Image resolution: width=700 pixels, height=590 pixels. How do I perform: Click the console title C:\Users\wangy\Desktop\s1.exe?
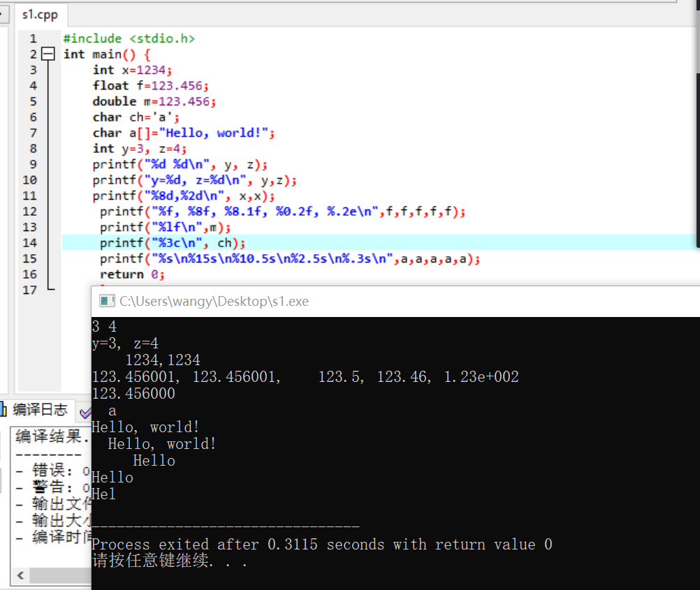point(214,301)
